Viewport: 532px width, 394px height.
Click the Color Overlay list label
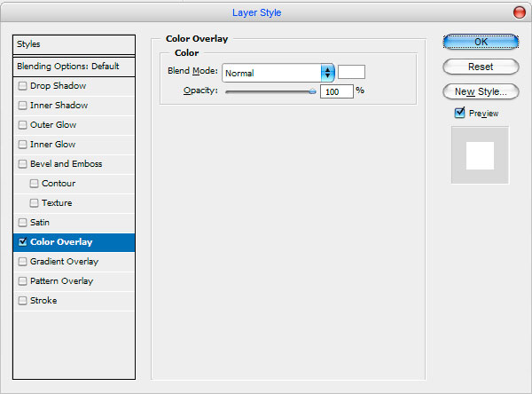click(x=61, y=242)
